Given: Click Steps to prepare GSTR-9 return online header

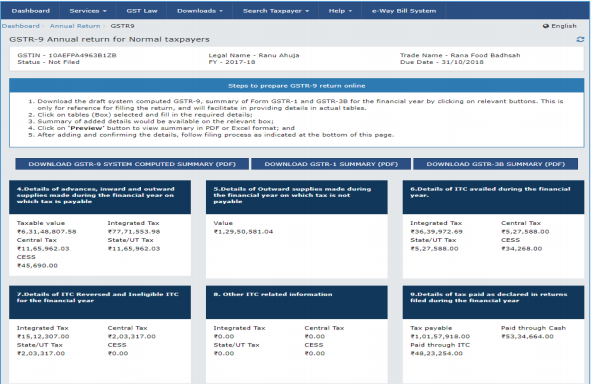Looking at the screenshot, I should point(296,86).
